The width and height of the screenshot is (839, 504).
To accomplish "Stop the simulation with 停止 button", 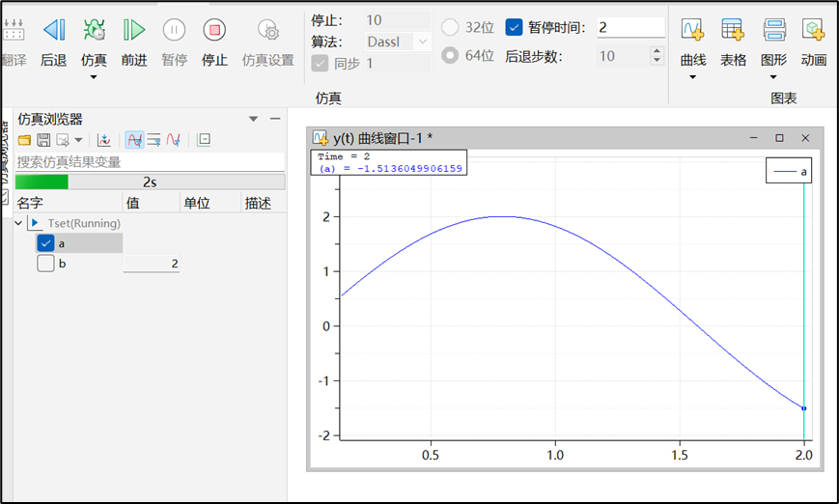I will pos(214,30).
